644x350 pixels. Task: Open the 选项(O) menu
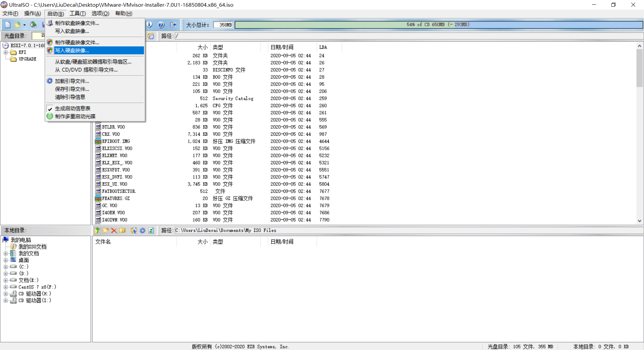click(x=100, y=13)
